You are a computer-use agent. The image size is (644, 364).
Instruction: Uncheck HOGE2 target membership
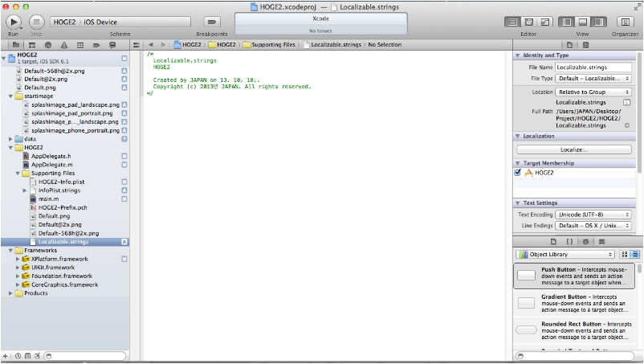(x=518, y=173)
